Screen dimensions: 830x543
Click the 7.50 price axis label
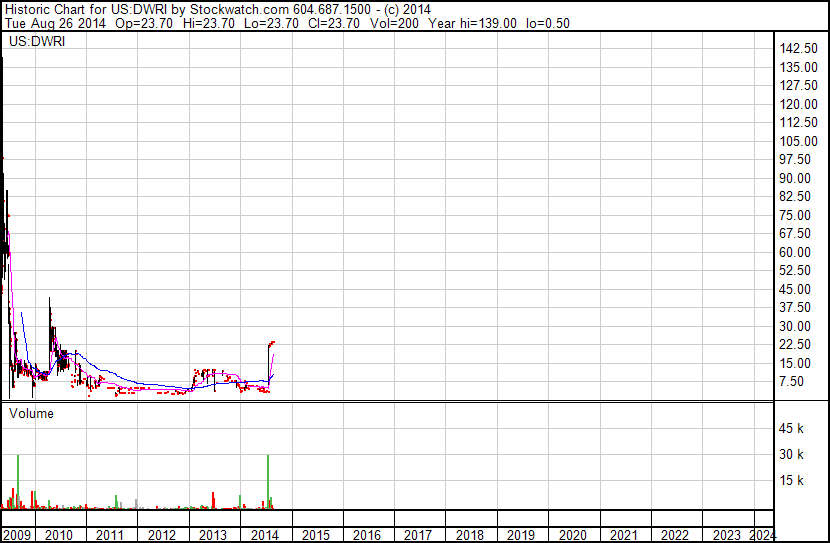792,382
